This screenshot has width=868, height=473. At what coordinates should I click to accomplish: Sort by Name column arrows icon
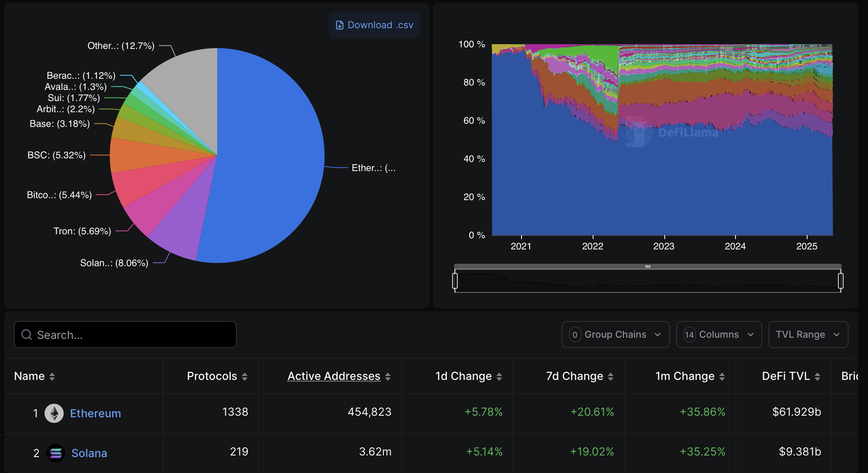(x=52, y=377)
